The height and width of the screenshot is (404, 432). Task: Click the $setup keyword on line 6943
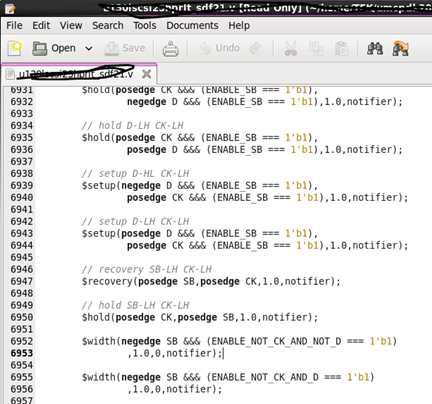[99, 234]
